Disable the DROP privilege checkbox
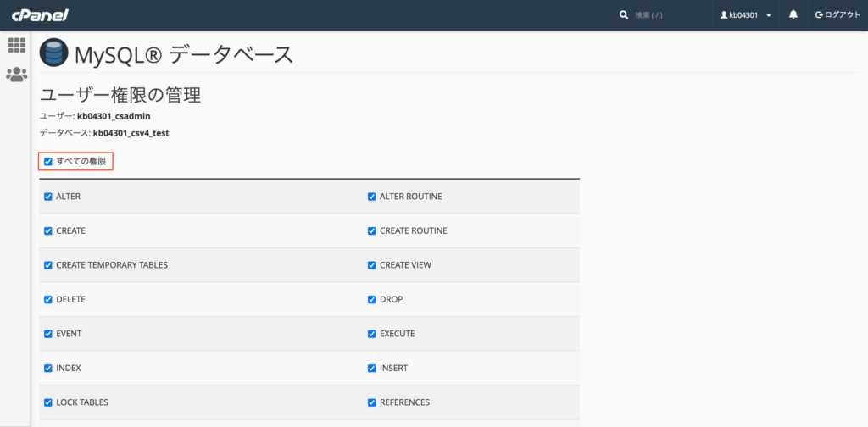The width and height of the screenshot is (868, 427). [372, 299]
